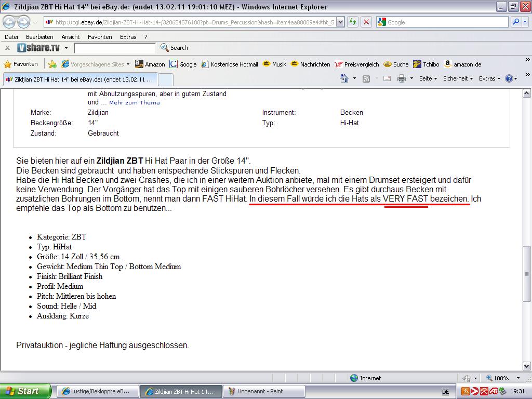This screenshot has height=399, width=532.
Task: Show more command bar items chevron
Action: point(528,74)
